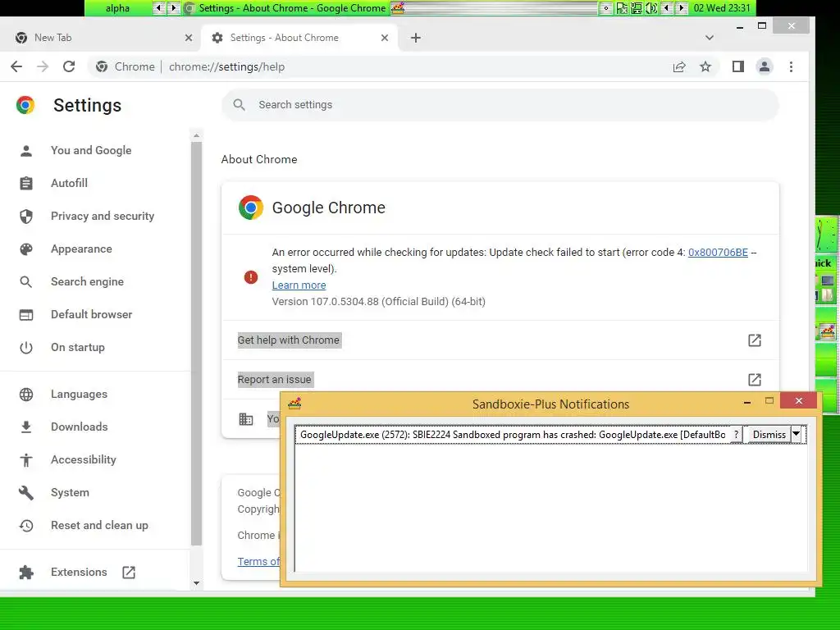Open external link for Get help with Chrome

click(x=755, y=340)
